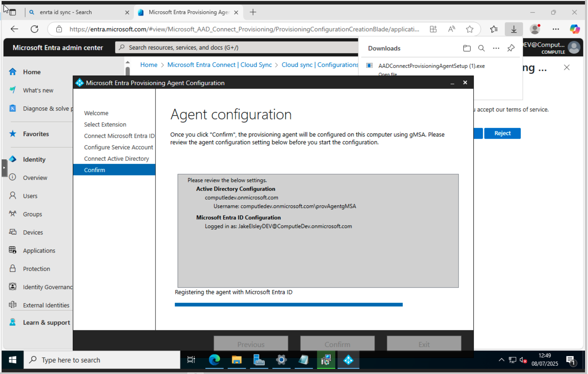Screen dimensions: 588x374
Task: Click the browser refresh icon
Action: click(34, 29)
